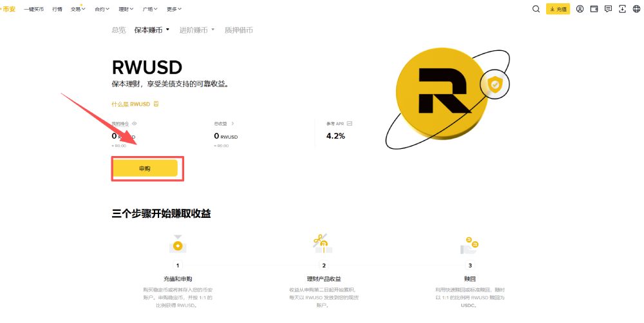
Task: Expand the 理财 dropdown menu
Action: 127,10
